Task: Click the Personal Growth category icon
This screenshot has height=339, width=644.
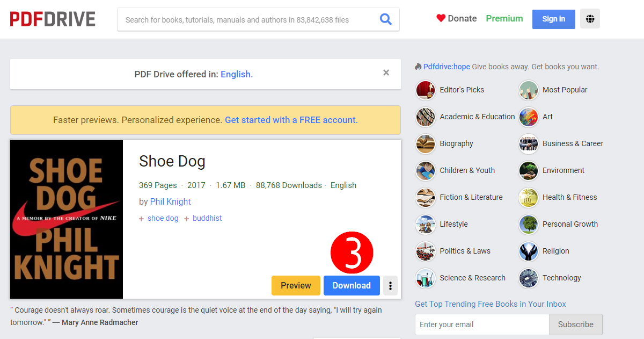Action: pos(529,224)
